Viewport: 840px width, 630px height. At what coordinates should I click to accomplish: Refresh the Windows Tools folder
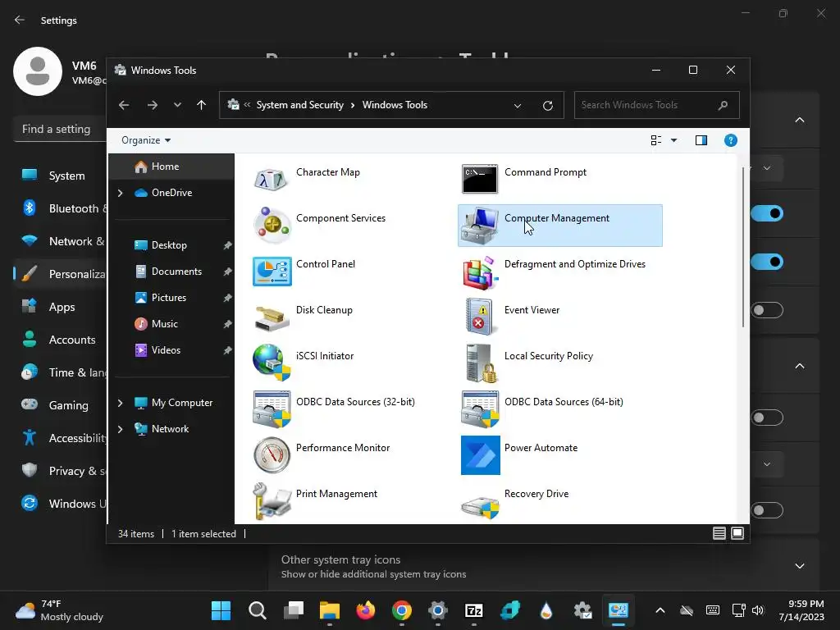click(x=547, y=106)
